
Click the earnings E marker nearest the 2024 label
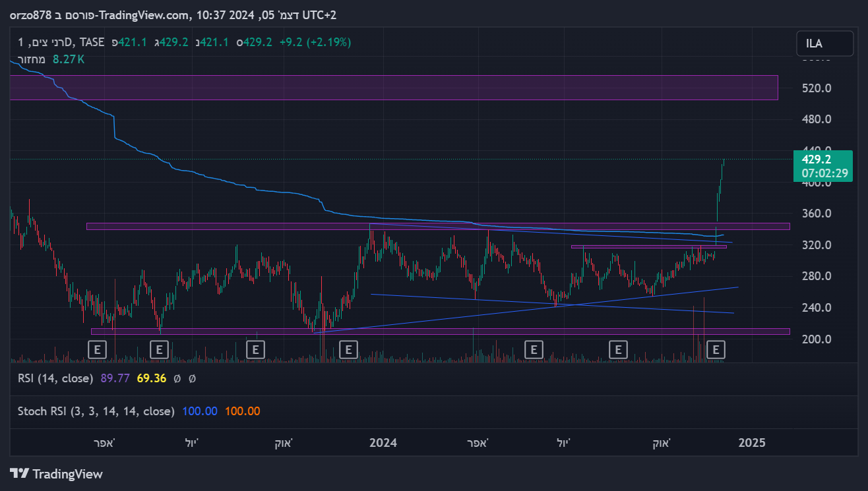pyautogui.click(x=348, y=349)
